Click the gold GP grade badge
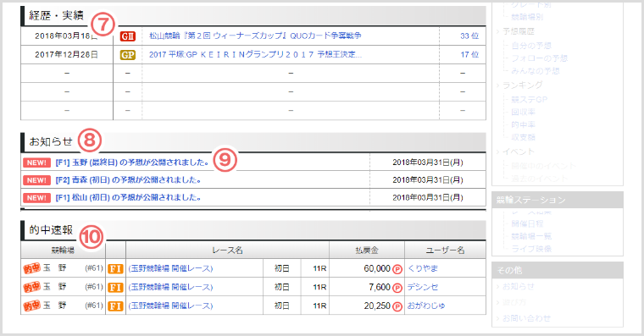Screen dimensions: 644x336 click(128, 55)
